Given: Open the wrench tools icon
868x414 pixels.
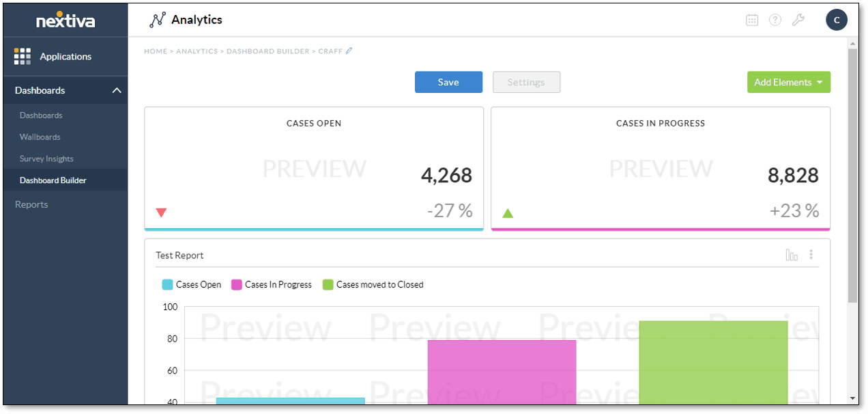Looking at the screenshot, I should [798, 20].
